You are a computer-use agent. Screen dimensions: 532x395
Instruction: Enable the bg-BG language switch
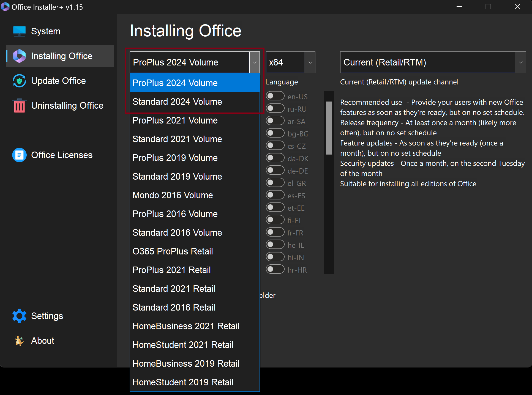[x=275, y=133]
